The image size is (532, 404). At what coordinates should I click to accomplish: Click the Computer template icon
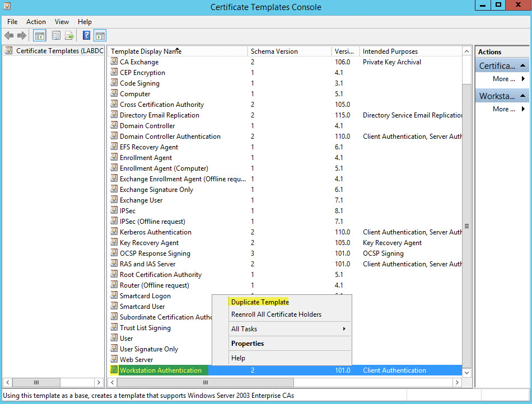pyautogui.click(x=114, y=93)
